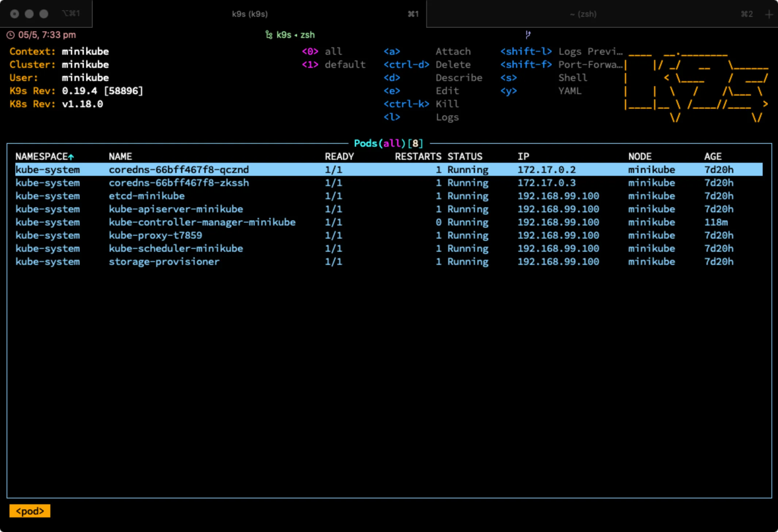The width and height of the screenshot is (778, 532).
Task: Click the READY column header
Action: tap(339, 157)
